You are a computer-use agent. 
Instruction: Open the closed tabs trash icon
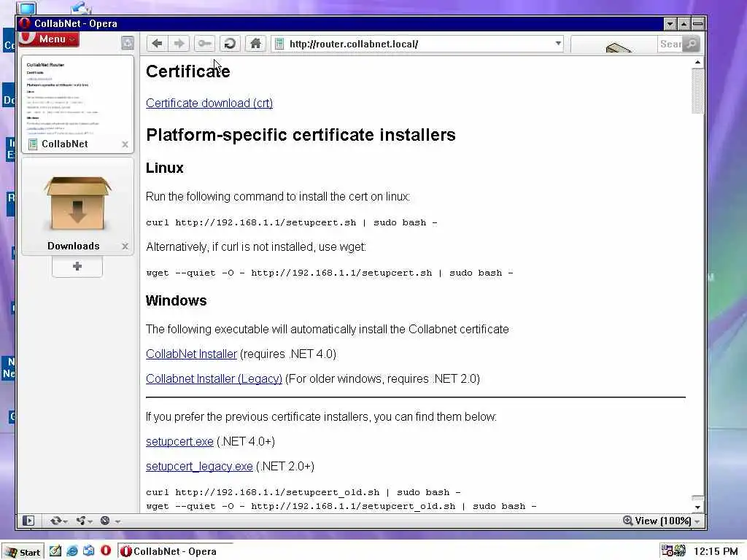click(x=128, y=43)
